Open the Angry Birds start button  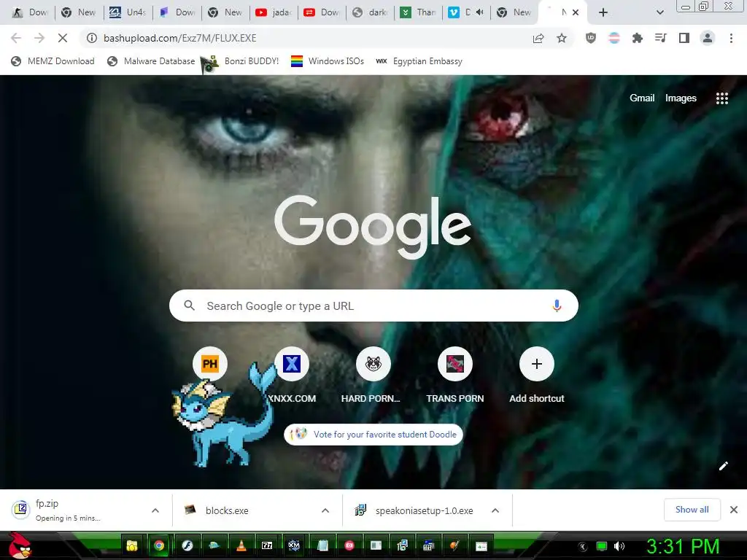coord(20,545)
